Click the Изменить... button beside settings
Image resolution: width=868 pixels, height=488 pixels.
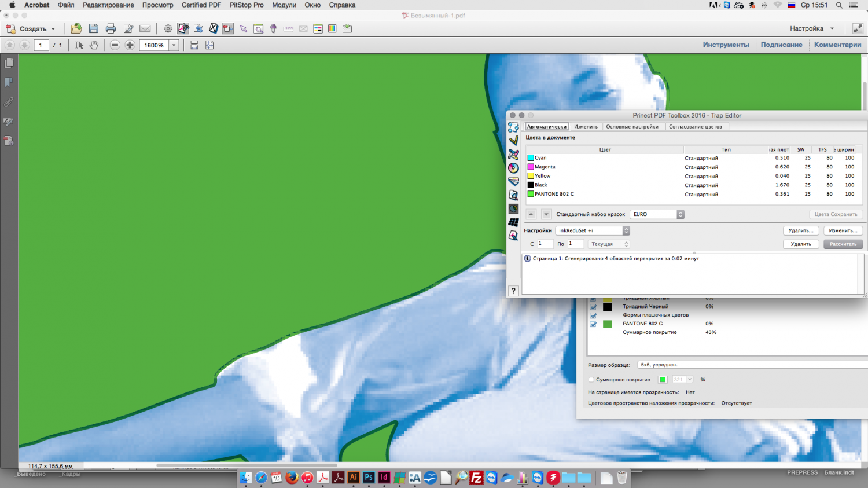pos(843,230)
